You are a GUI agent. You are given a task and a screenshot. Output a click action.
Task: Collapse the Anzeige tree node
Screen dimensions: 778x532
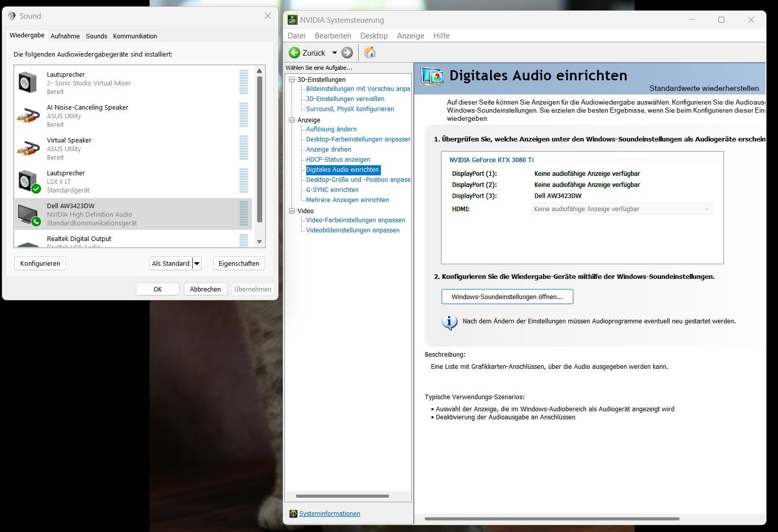(x=291, y=120)
